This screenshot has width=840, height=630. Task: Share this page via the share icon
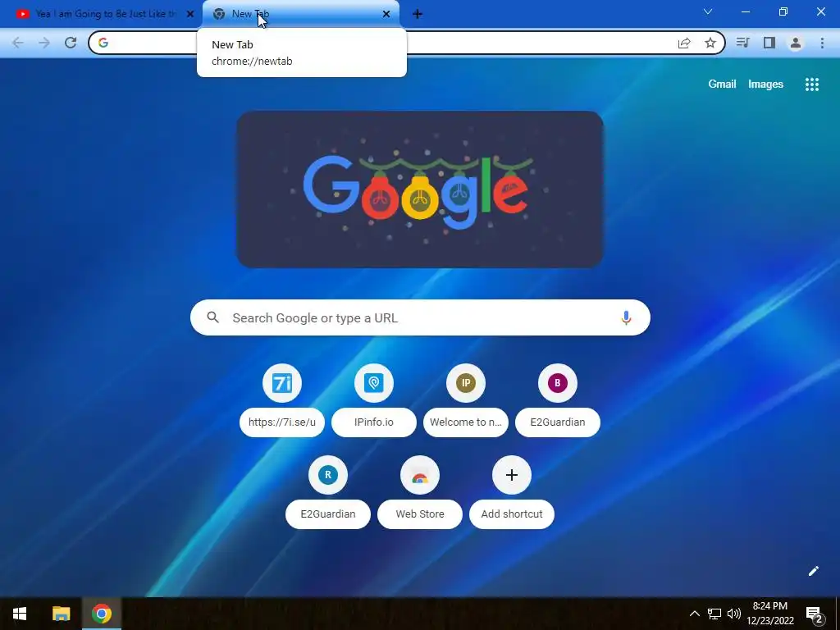(684, 43)
